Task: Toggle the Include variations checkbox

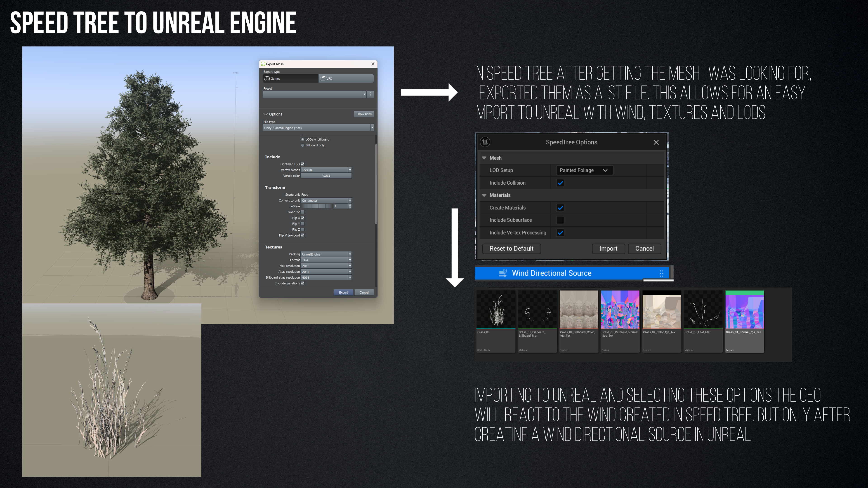Action: coord(303,283)
